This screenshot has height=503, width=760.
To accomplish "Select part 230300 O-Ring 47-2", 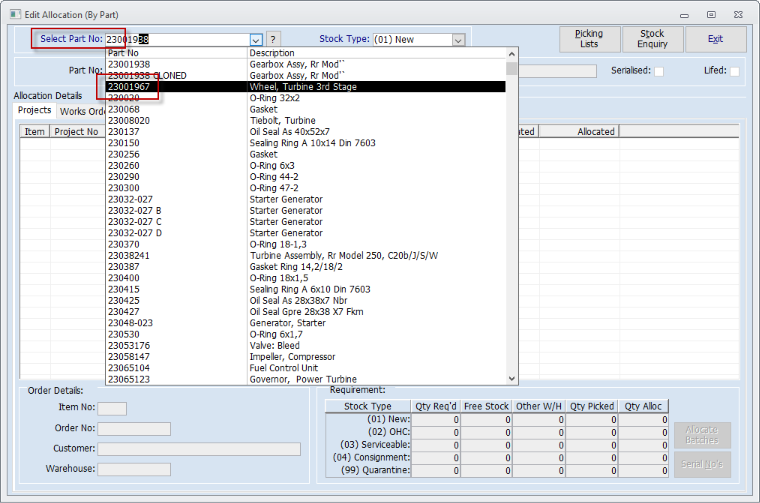I will (305, 188).
